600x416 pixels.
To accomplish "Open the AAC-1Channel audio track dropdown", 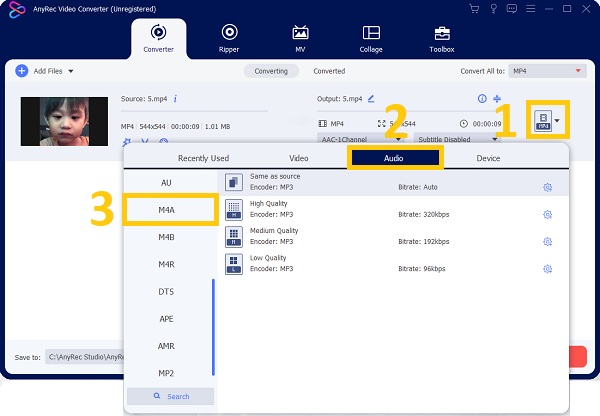I will point(361,139).
